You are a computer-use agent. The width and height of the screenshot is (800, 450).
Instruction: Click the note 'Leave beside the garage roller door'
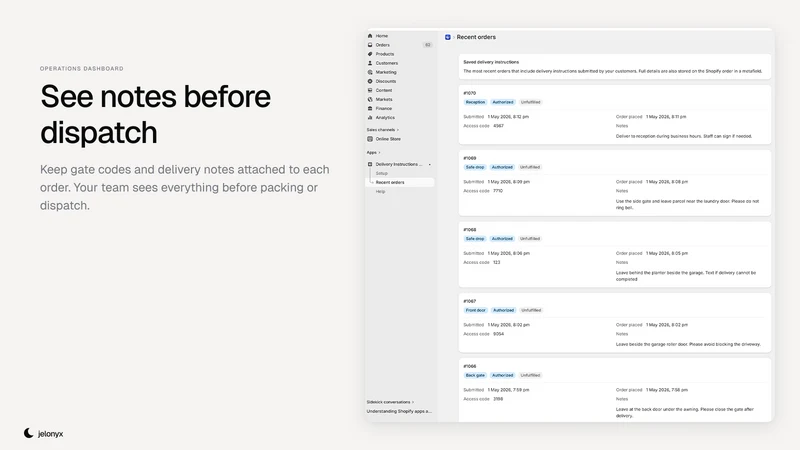click(x=688, y=344)
